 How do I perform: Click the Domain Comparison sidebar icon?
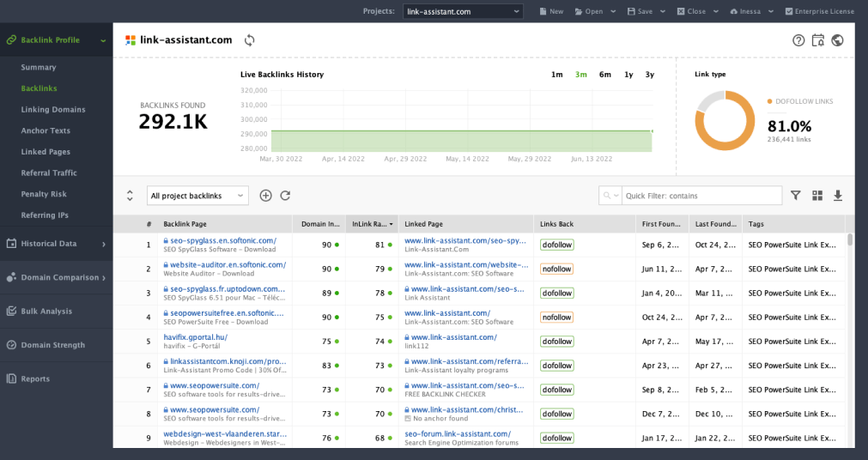point(11,277)
